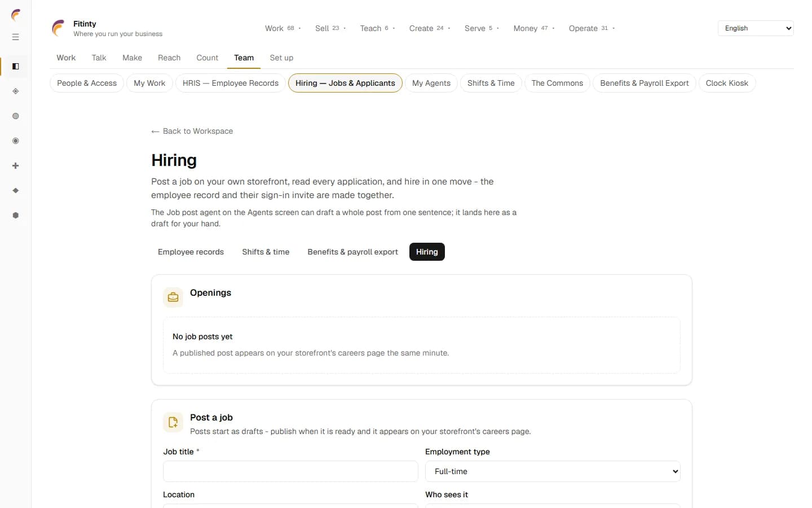Click the 'Post a job' heading
812x508 pixels.
[x=211, y=417]
